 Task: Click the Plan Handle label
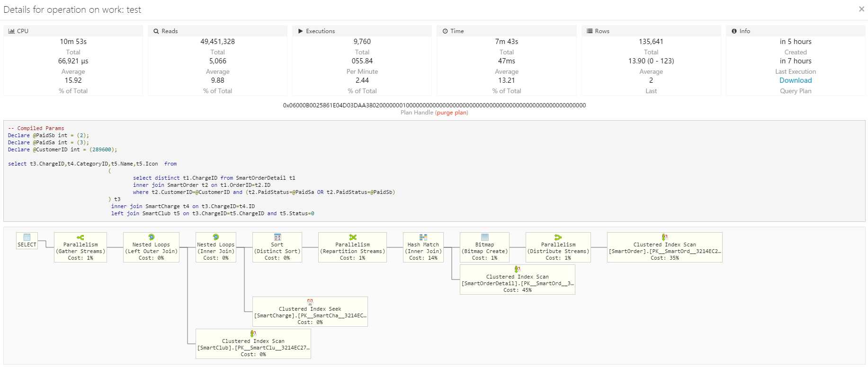417,113
